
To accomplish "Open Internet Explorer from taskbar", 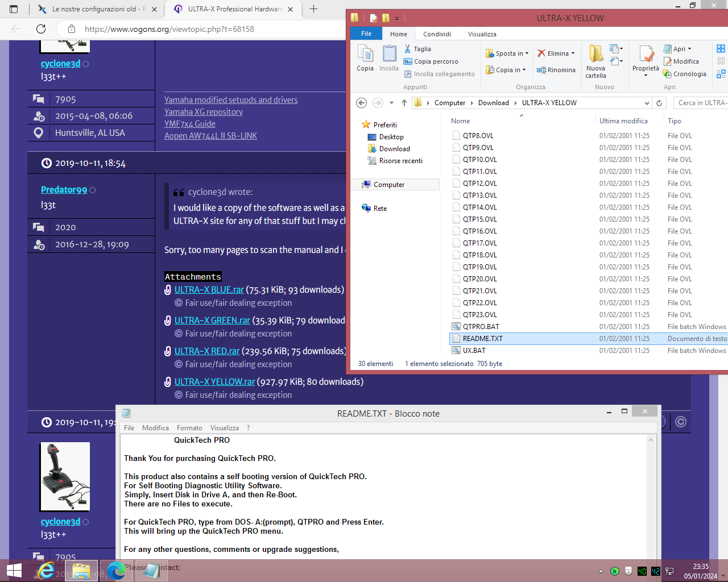I will tap(45, 570).
